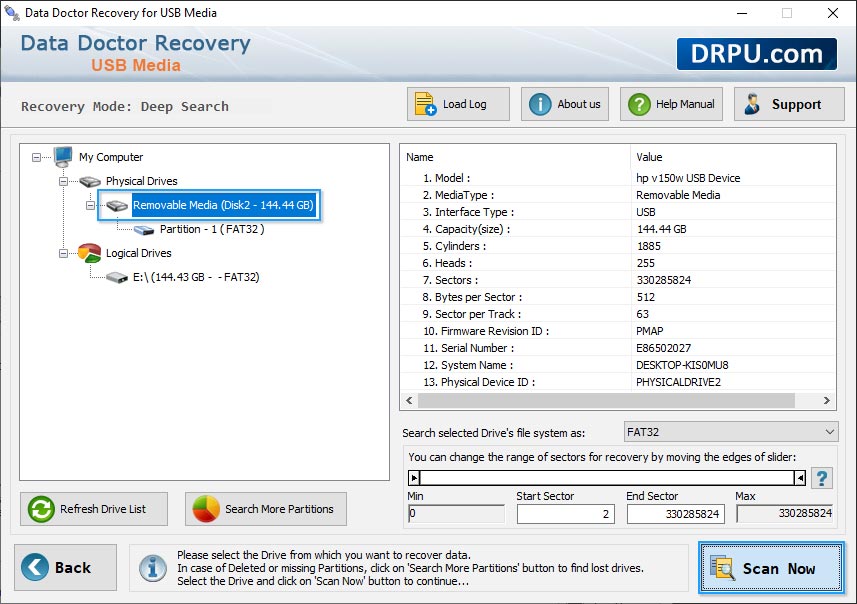Click the E:\ drive icon
Viewport: 857px width, 604px height.
point(117,278)
